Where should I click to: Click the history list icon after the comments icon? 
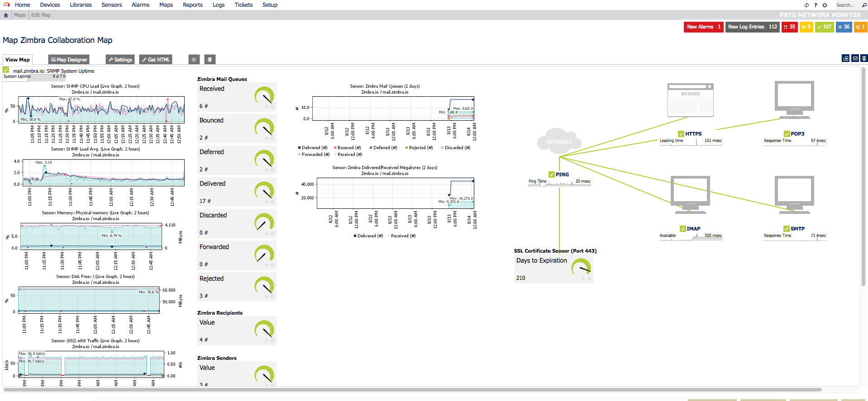click(x=209, y=60)
